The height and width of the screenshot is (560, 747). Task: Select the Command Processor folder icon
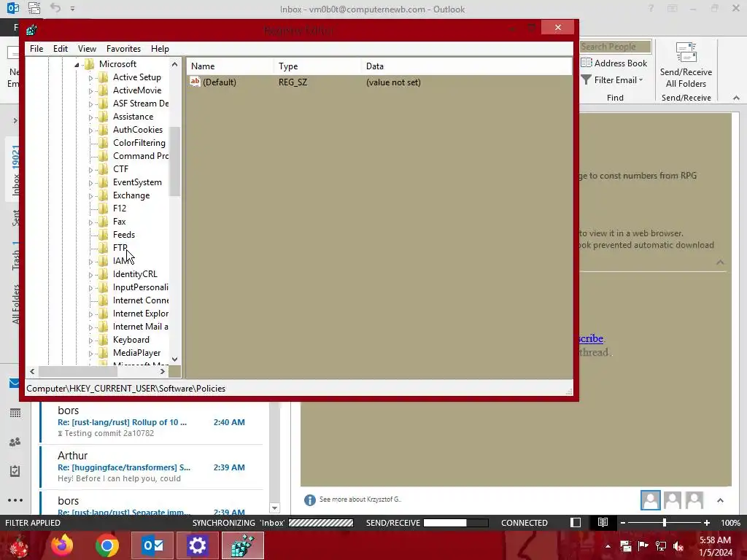(x=103, y=156)
